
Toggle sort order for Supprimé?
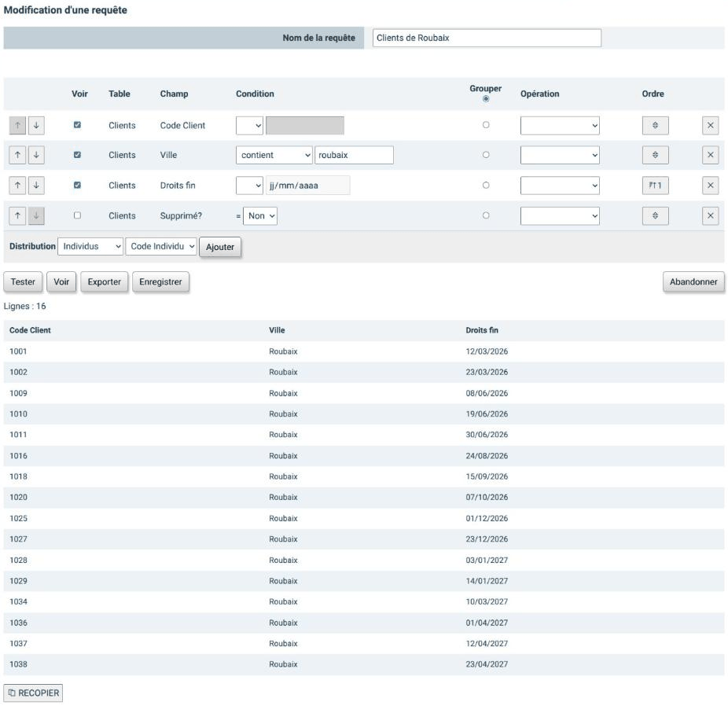pyautogui.click(x=655, y=215)
